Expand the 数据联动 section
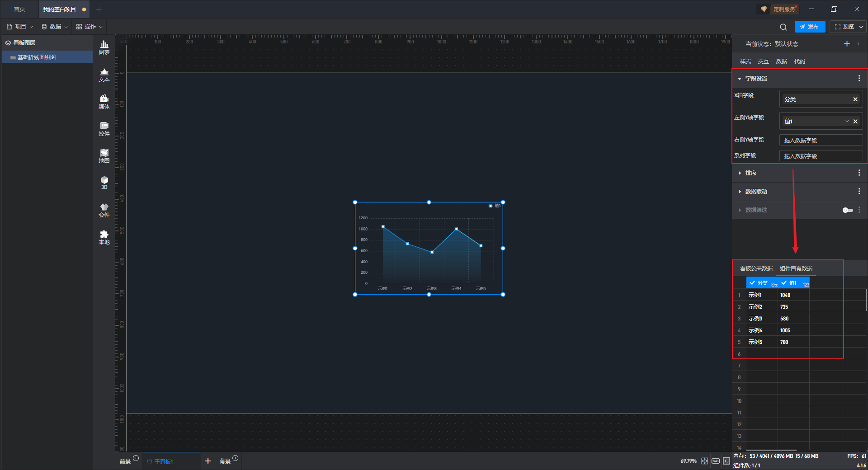Image resolution: width=868 pixels, height=470 pixels. [x=740, y=192]
